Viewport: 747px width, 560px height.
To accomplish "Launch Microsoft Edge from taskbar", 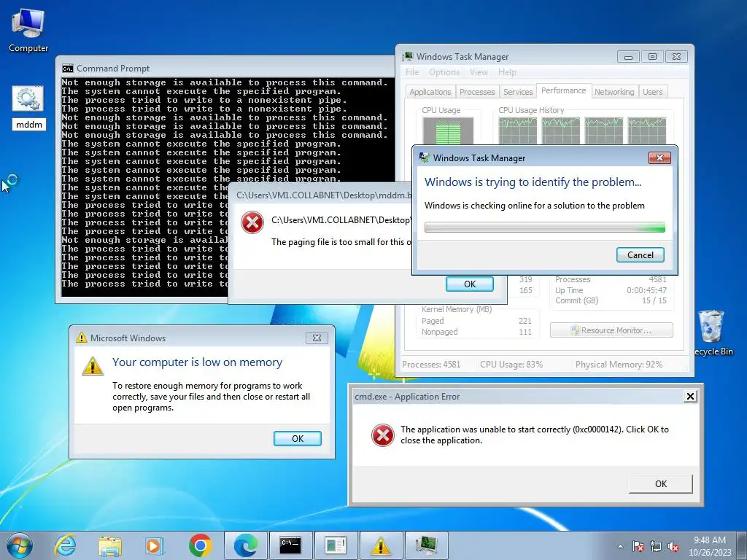I will point(246,545).
